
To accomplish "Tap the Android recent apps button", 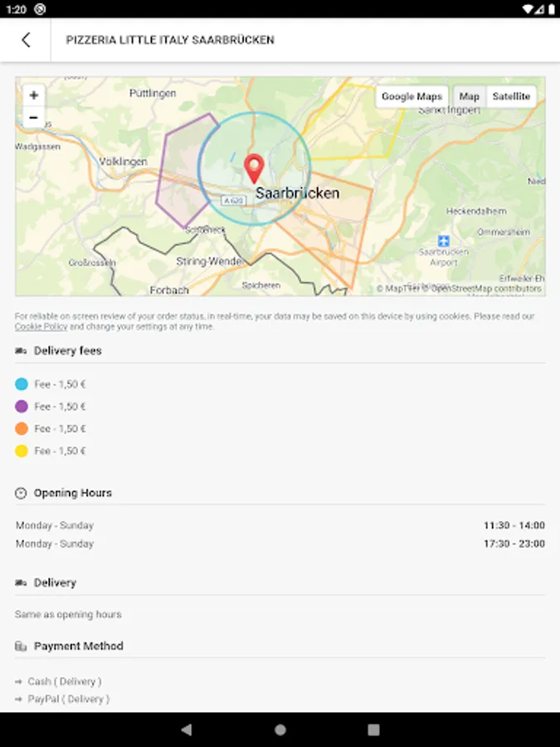I will click(374, 730).
